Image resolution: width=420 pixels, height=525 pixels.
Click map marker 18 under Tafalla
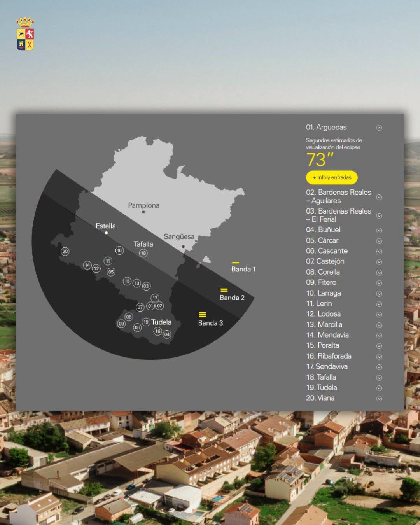click(143, 253)
